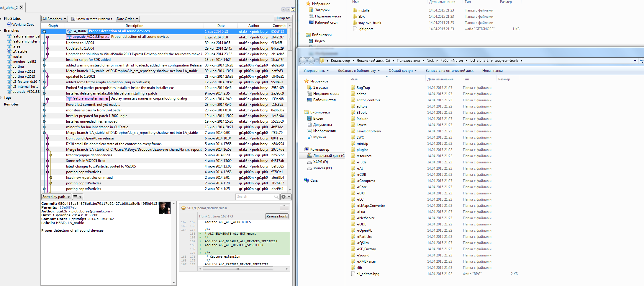Image resolution: width=644 pixels, height=286 pixels.
Task: Click the SDK folder icon in back Explorer window
Action: point(355,17)
